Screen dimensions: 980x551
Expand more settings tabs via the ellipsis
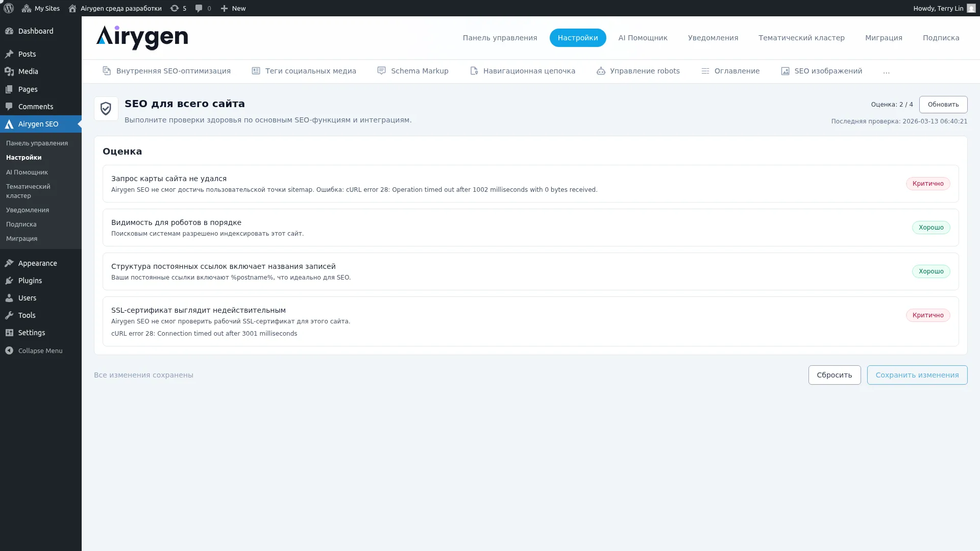(886, 71)
